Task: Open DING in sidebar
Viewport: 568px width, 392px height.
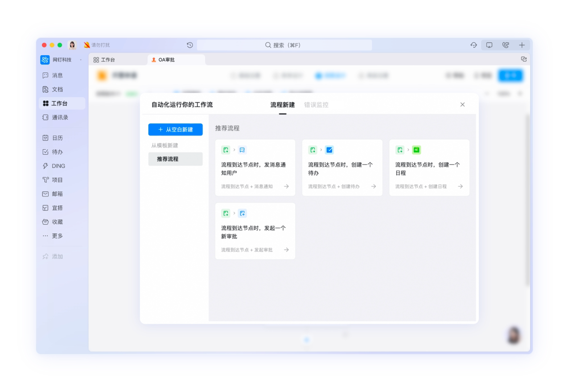Action: (x=58, y=166)
